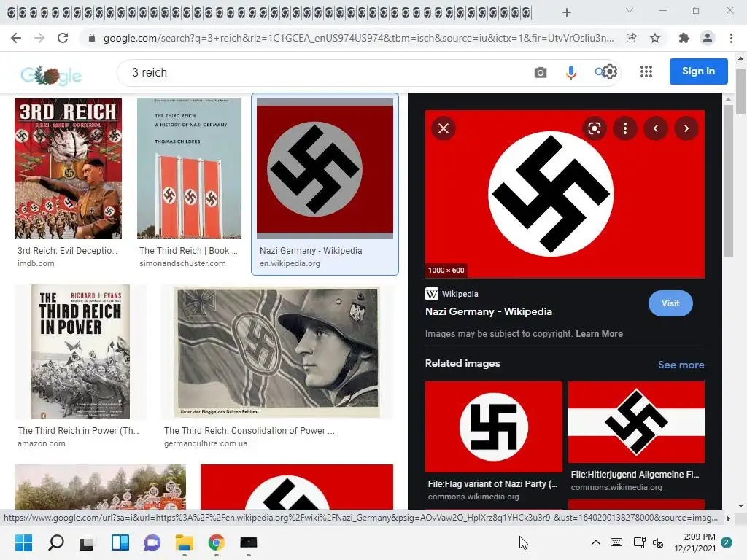This screenshot has width=747, height=560.
Task: Select the Consolidation of Power soldier image
Action: pyautogui.click(x=277, y=352)
